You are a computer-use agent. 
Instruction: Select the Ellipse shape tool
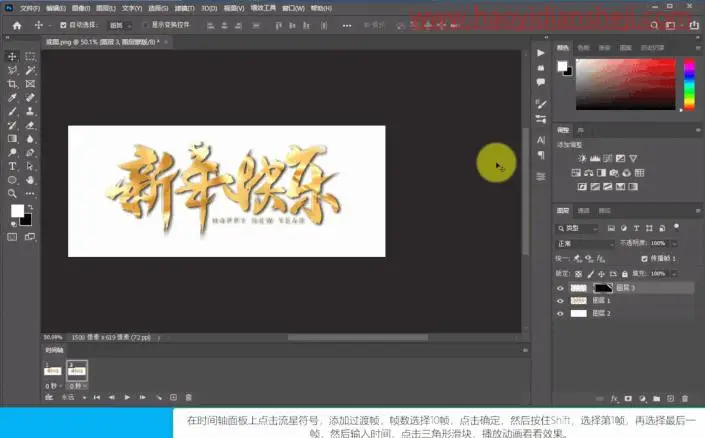coord(12,180)
